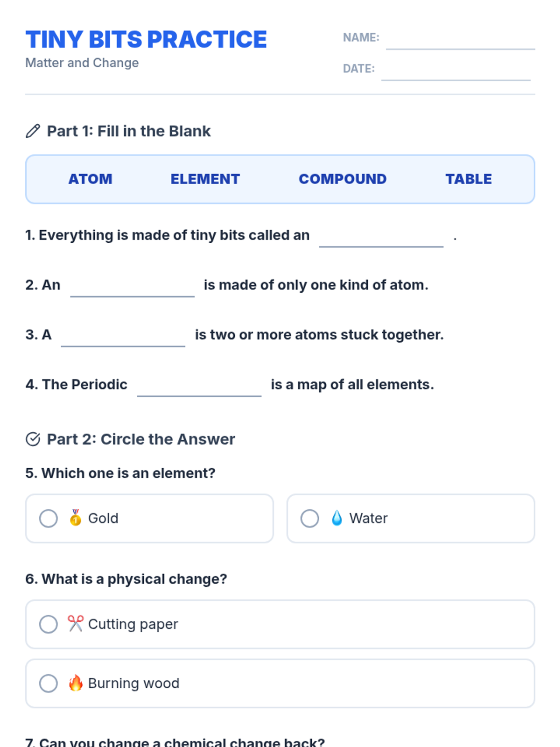Choose the Cutting paper radio option
This screenshot has width=560, height=747.
tap(49, 624)
